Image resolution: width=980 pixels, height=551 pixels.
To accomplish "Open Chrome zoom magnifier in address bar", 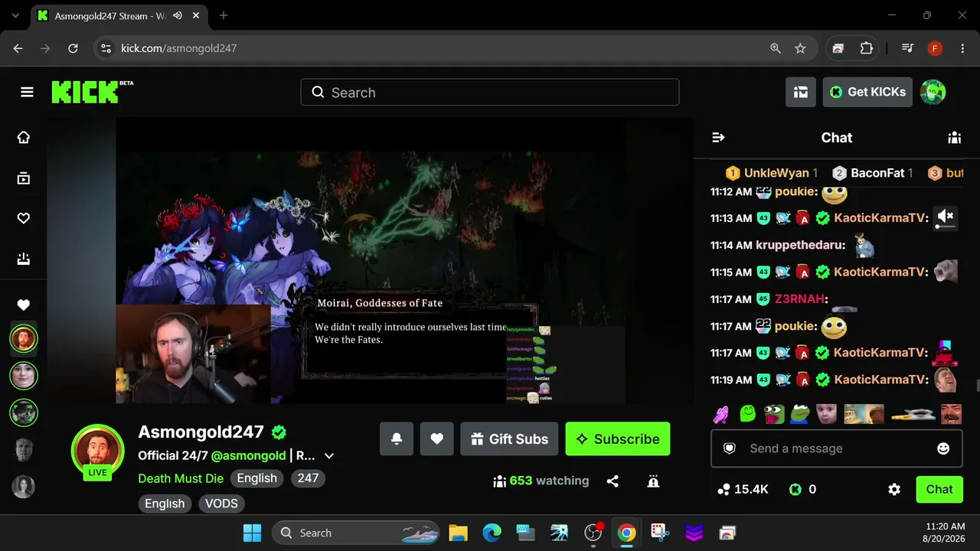I will (776, 48).
